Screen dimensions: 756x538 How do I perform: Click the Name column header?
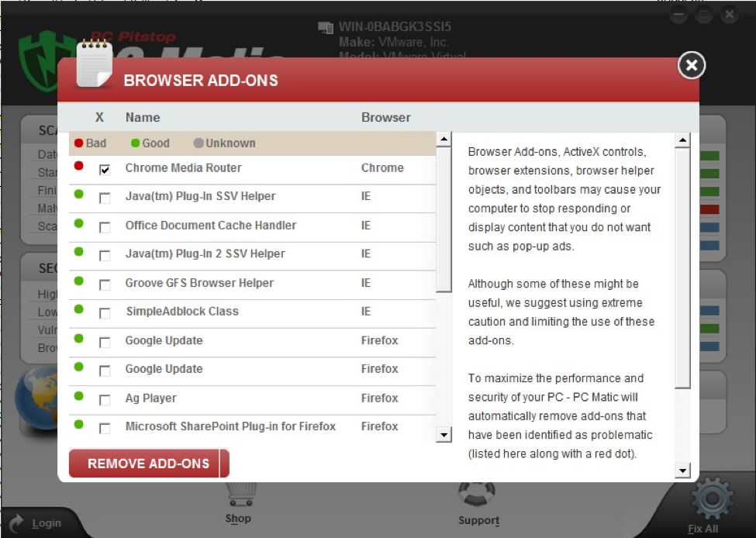[x=143, y=117]
